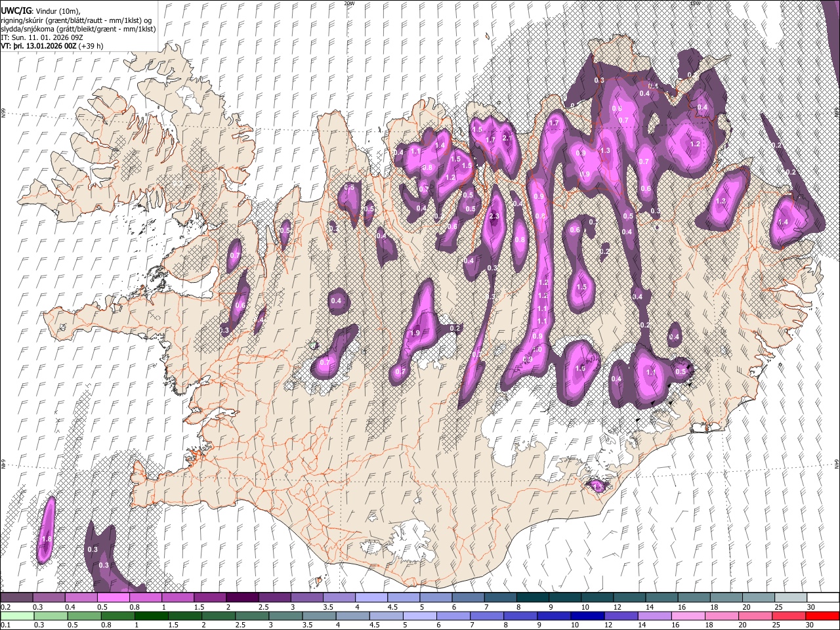Click the 1–1.5 magenta swatch in the snow scale

[x=178, y=598]
